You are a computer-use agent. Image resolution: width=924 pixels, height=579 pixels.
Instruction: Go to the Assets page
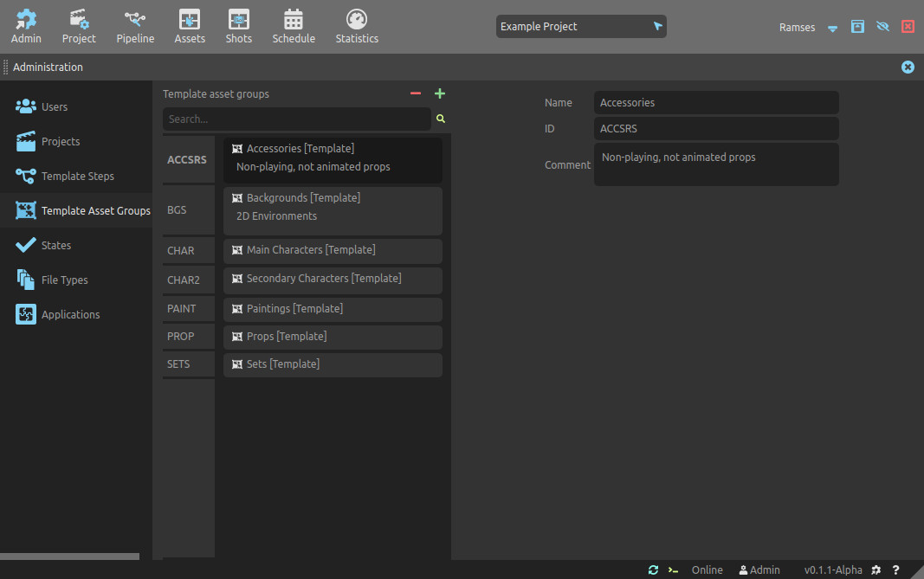[x=190, y=27]
